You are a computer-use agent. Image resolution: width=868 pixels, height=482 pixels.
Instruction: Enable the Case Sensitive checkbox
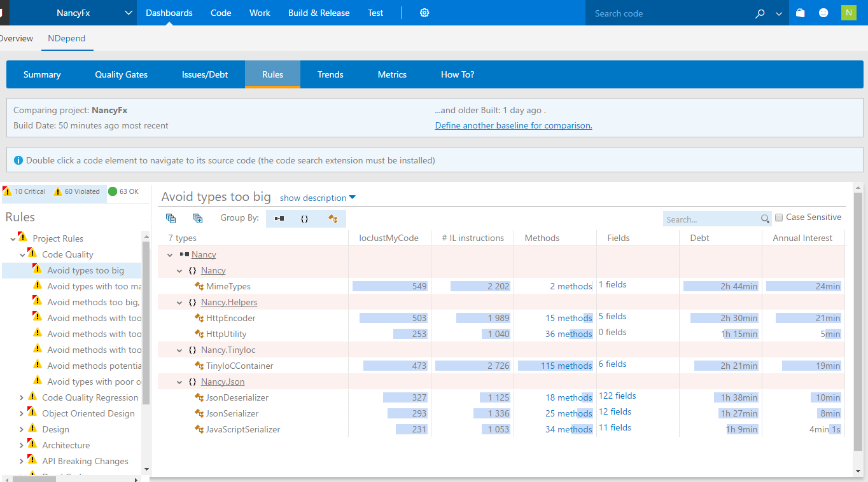pos(779,217)
